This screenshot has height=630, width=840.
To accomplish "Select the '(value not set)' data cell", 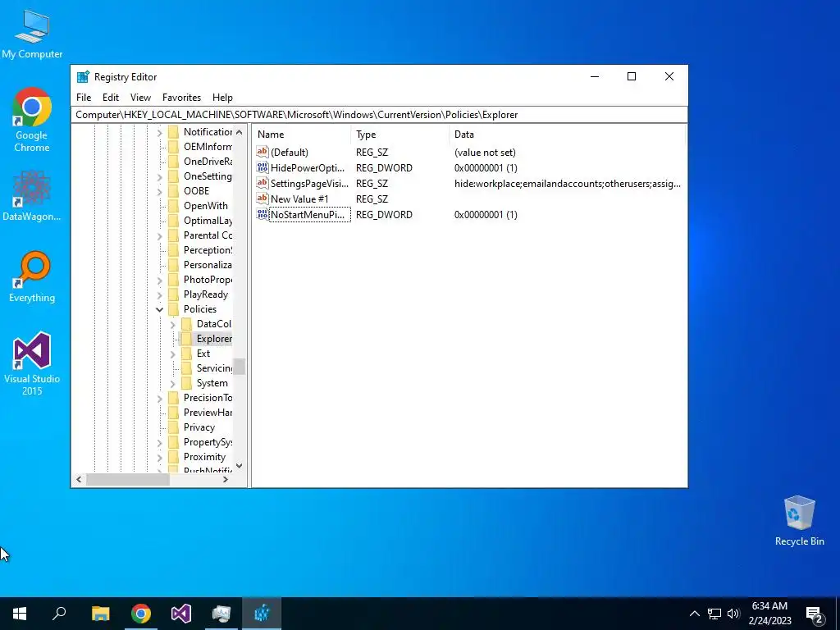I will coord(485,153).
